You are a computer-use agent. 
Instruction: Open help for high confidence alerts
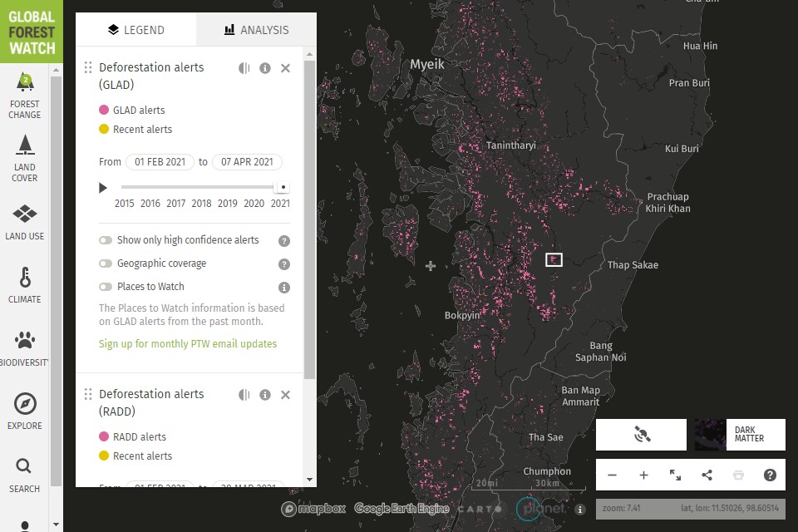click(284, 241)
